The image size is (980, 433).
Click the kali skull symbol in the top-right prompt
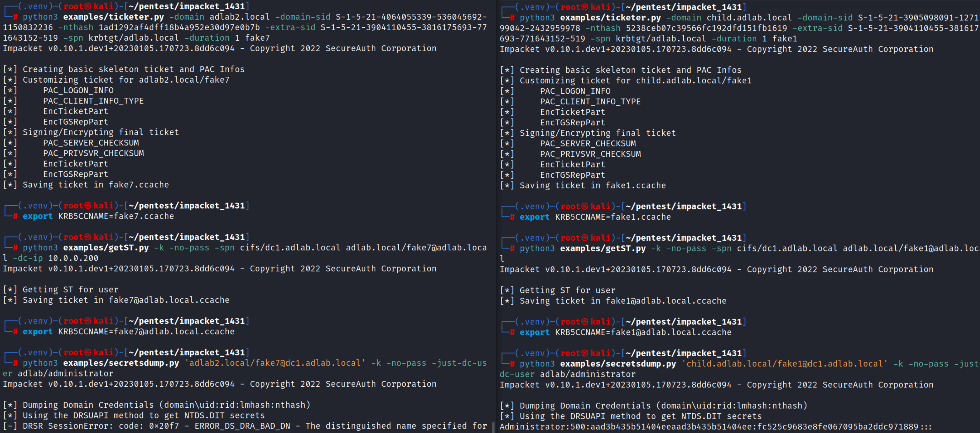point(585,7)
